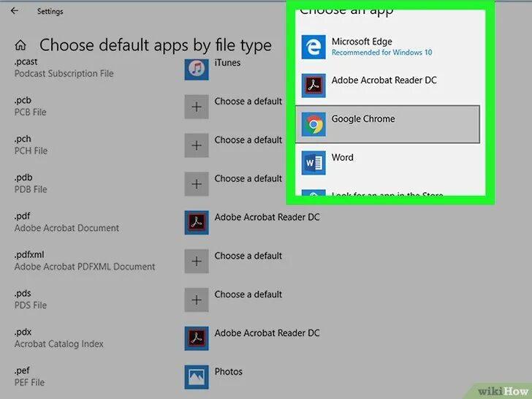Click Photos label for .pef

[228, 372]
